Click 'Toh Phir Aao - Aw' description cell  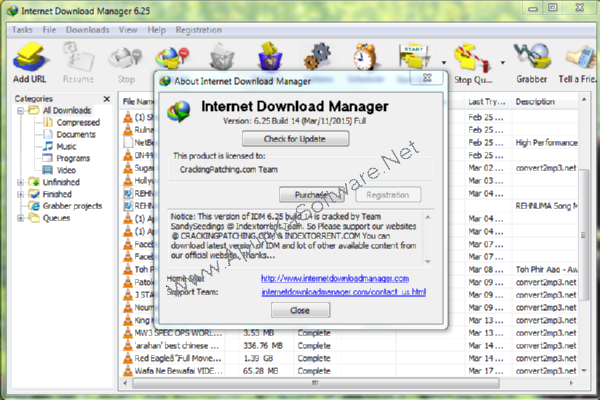546,269
